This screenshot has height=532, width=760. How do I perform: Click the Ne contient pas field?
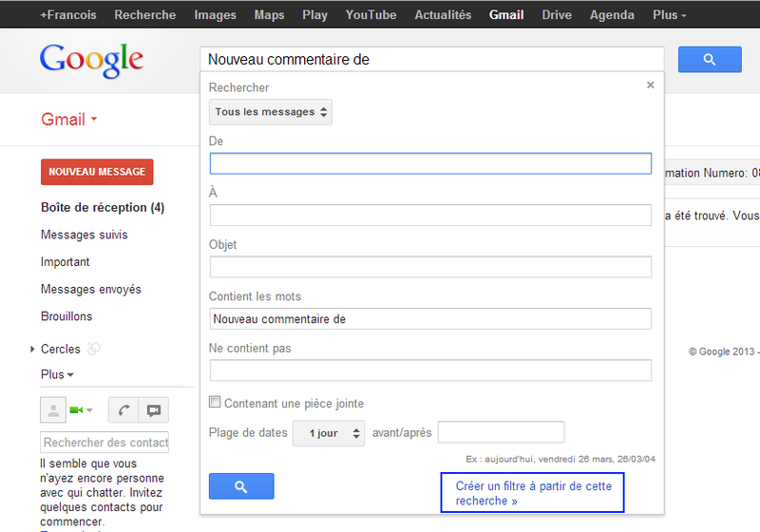(x=430, y=370)
